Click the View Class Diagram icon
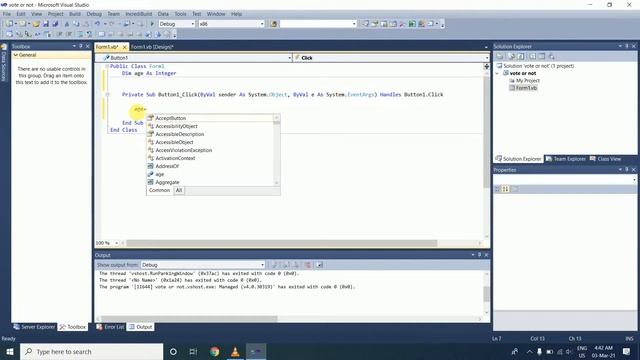 [551, 56]
